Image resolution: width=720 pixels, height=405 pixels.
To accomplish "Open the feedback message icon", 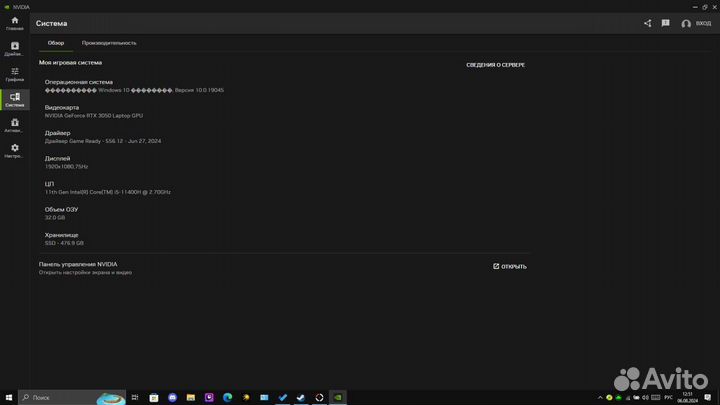I will (666, 23).
